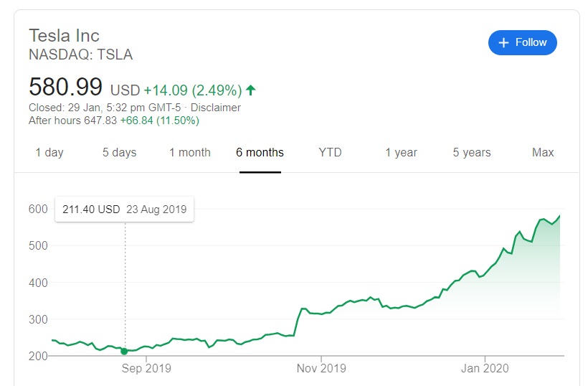588x386 pixels.
Task: Click the 580.99 stock price
Action: [65, 87]
